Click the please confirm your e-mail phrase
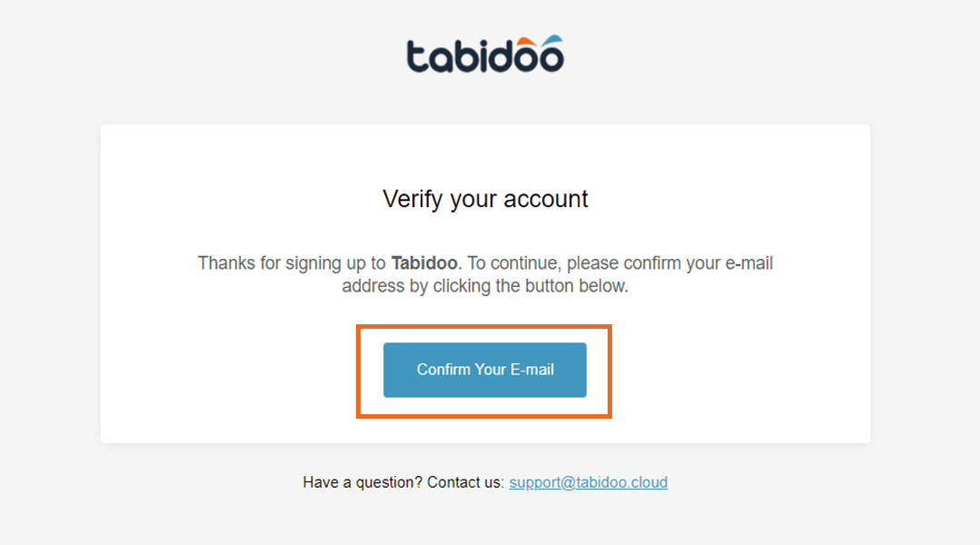The image size is (980, 545). coord(670,263)
